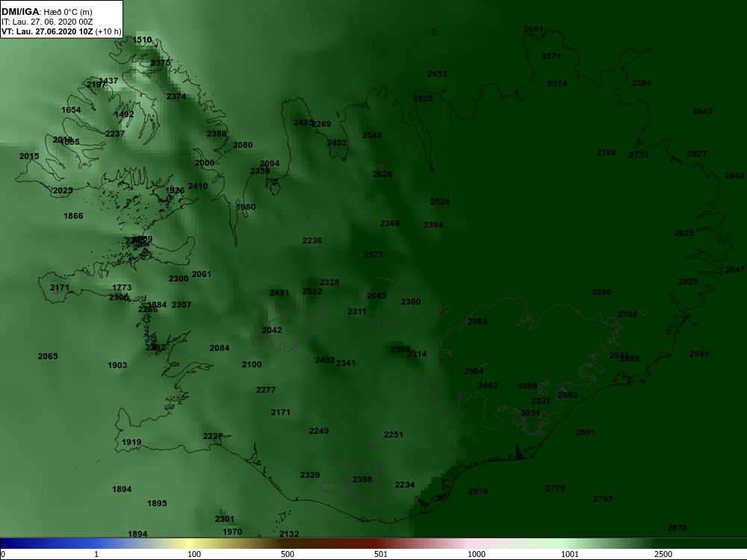Click the 3051 value label
747x560 pixels.
pyautogui.click(x=530, y=414)
